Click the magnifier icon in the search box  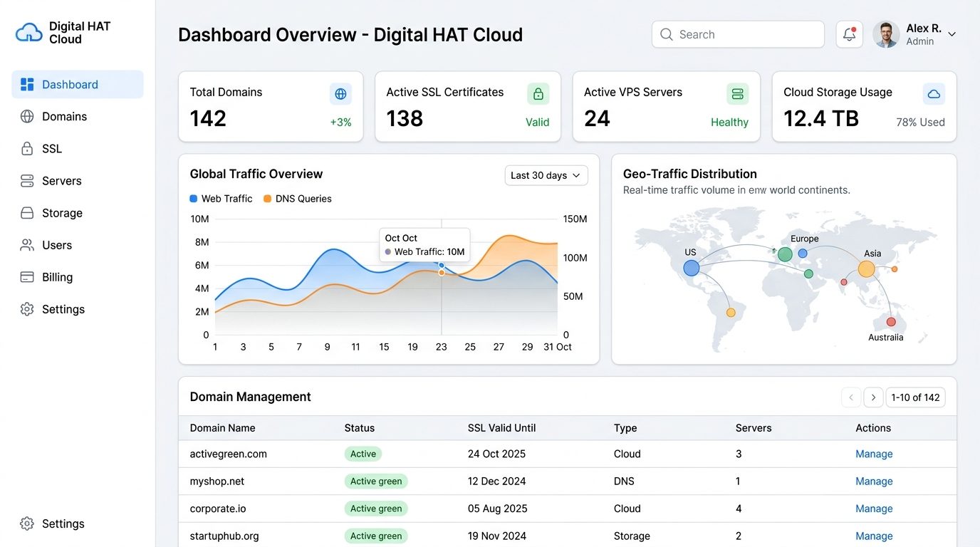[667, 34]
